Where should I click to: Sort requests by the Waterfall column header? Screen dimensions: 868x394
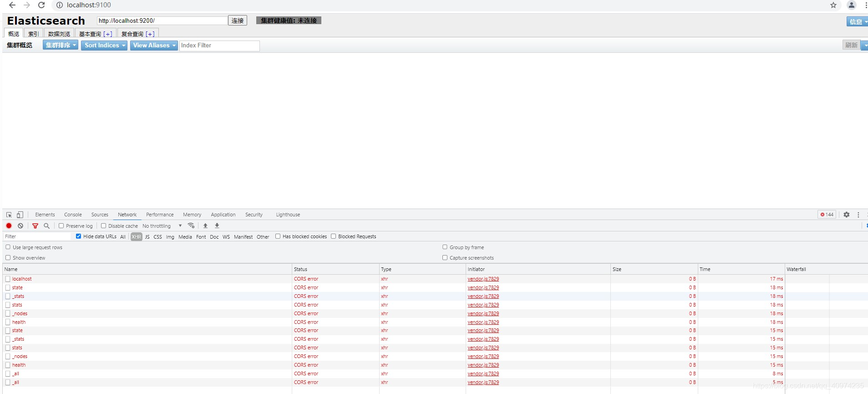[826, 269]
